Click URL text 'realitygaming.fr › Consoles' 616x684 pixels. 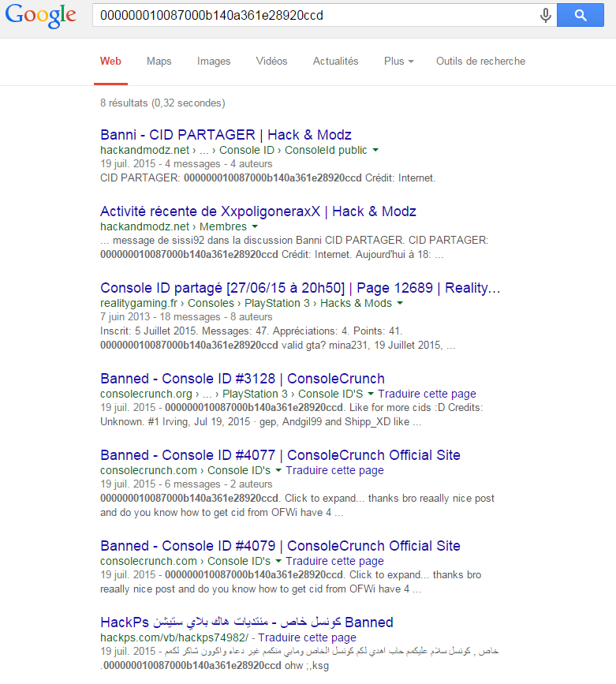(x=167, y=303)
